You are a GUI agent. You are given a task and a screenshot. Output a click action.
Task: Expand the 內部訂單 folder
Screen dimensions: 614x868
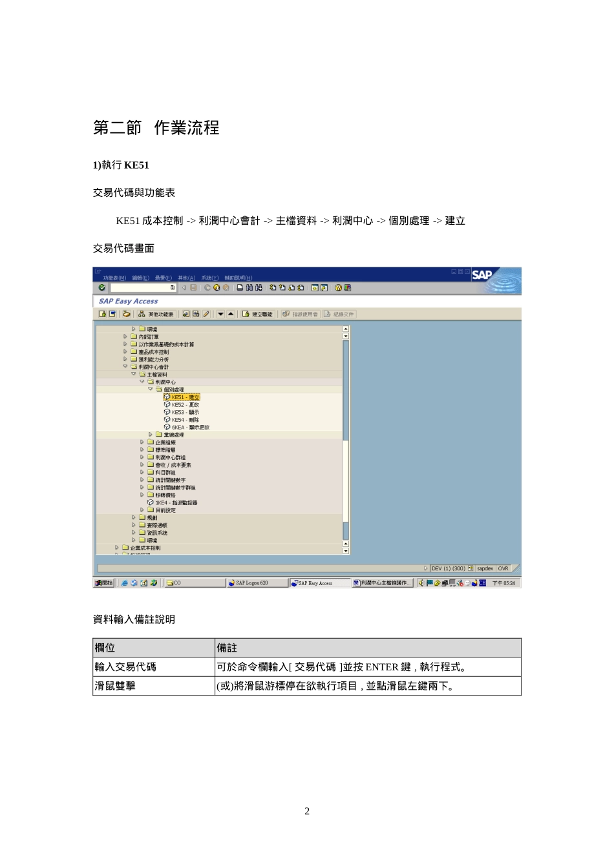tap(125, 336)
